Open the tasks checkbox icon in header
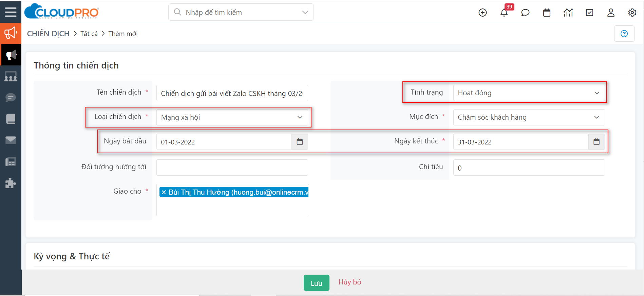 coord(590,13)
